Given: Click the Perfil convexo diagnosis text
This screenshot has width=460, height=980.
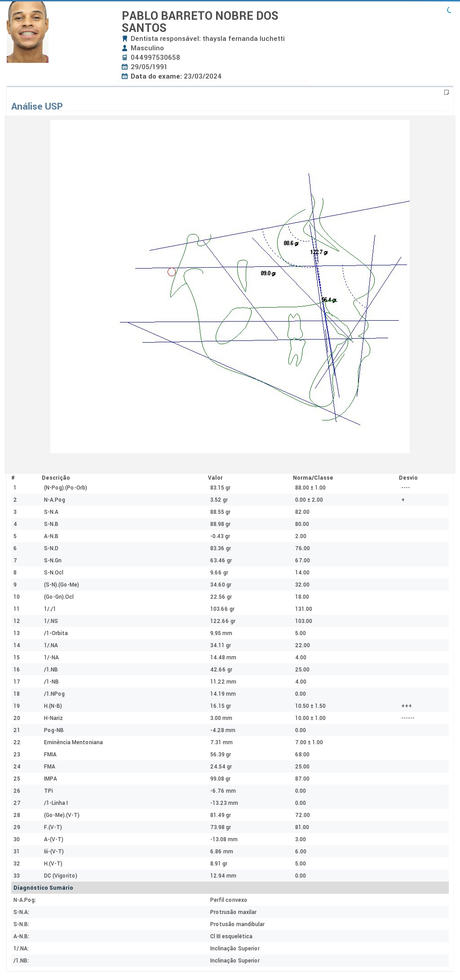Looking at the screenshot, I should [228, 900].
